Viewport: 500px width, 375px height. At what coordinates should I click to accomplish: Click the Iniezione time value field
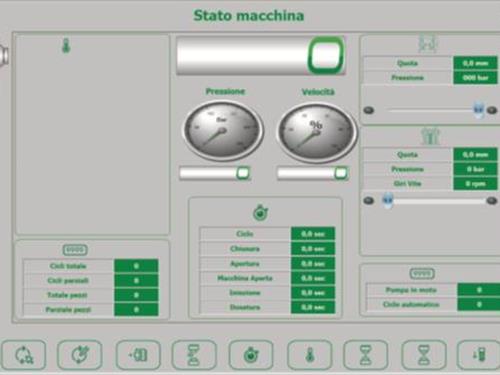(313, 293)
